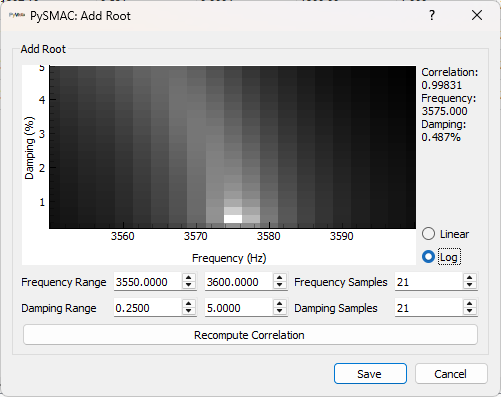Close the PySMAC Add Root window

pos(477,15)
